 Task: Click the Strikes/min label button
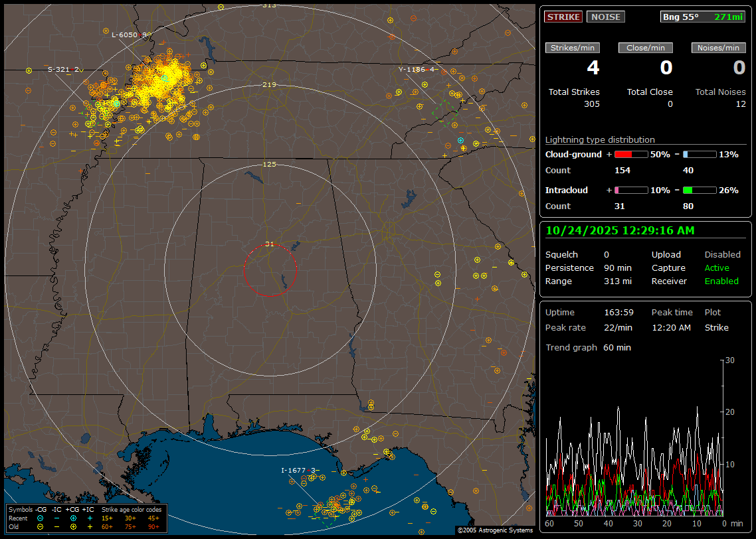point(573,48)
